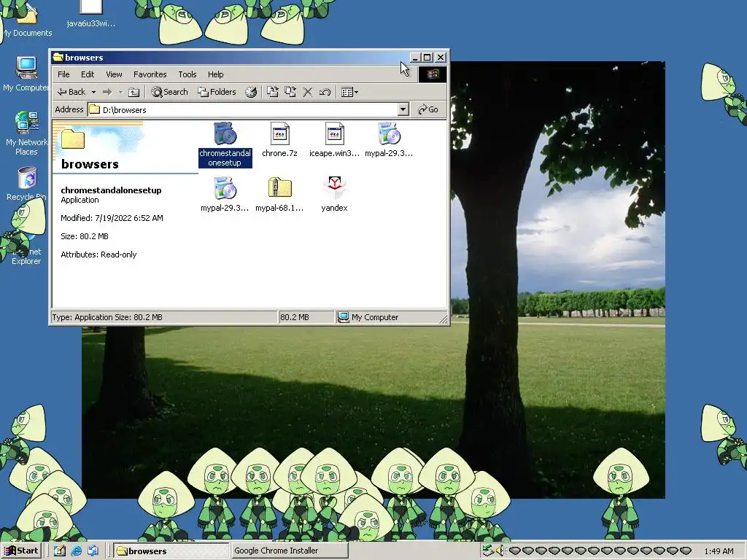
Task: Maximize the browsers window
Action: (x=427, y=57)
